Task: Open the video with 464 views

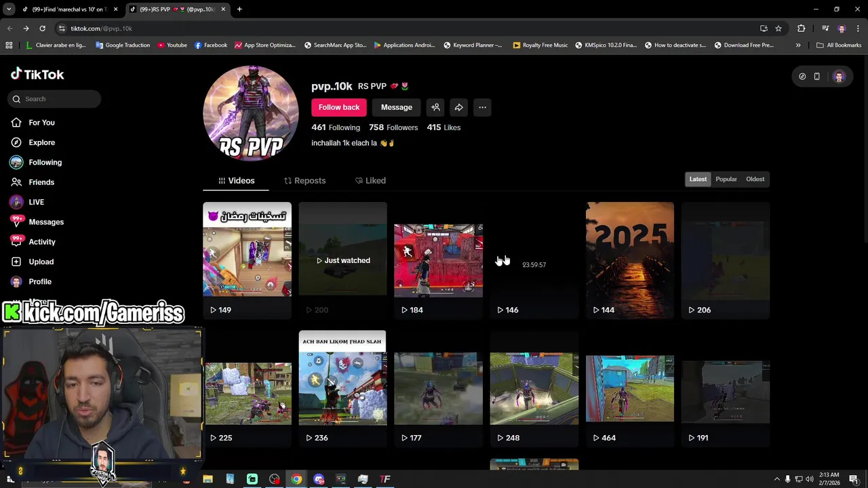Action: point(630,388)
